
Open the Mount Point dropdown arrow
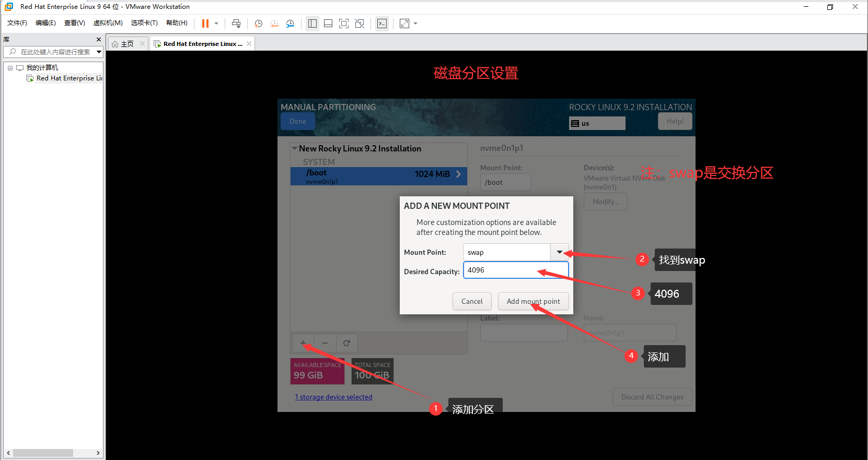(560, 252)
